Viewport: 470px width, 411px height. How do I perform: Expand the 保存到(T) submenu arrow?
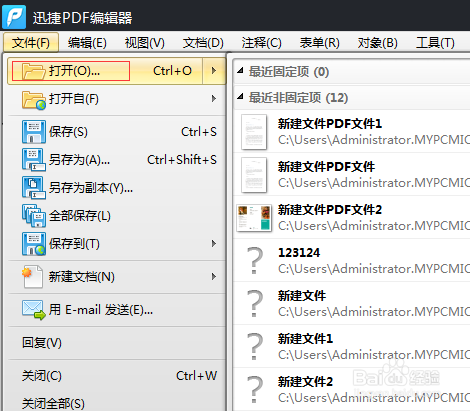(214, 244)
